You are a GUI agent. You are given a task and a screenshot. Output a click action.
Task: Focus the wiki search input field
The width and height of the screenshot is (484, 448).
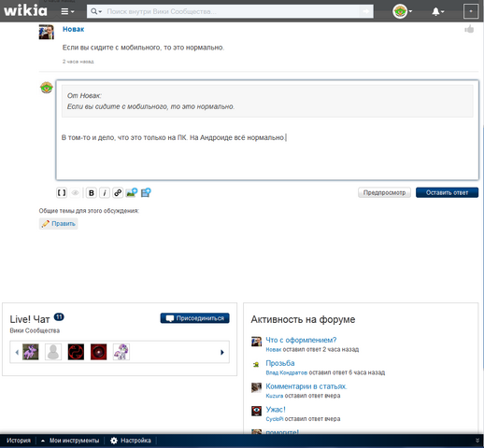tap(232, 11)
